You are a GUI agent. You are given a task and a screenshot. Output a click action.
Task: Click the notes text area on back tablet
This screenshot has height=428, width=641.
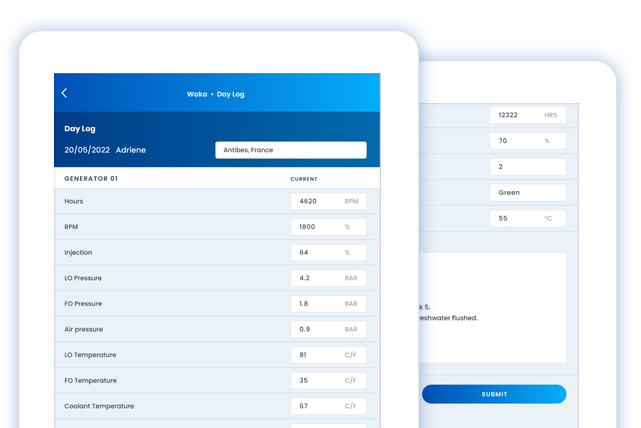click(493, 307)
